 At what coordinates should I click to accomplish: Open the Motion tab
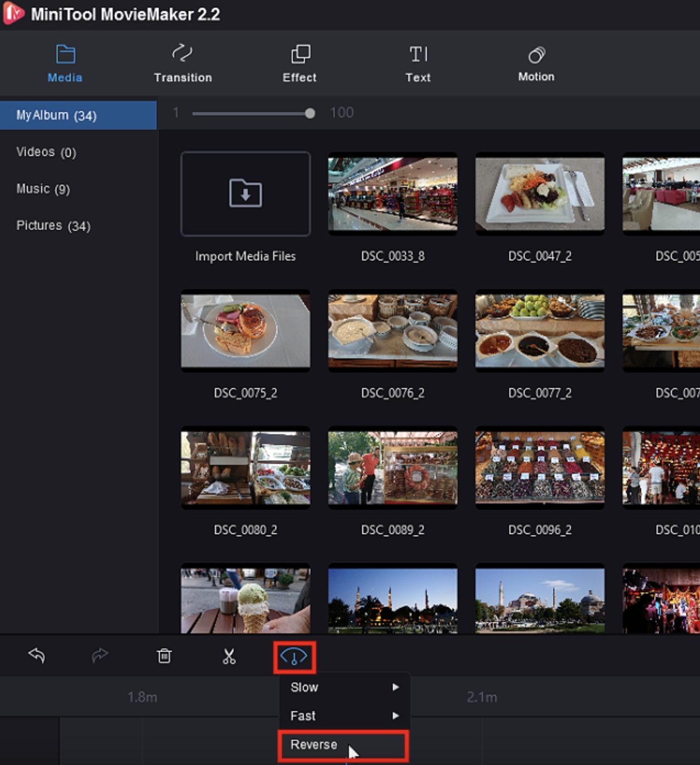pos(536,64)
